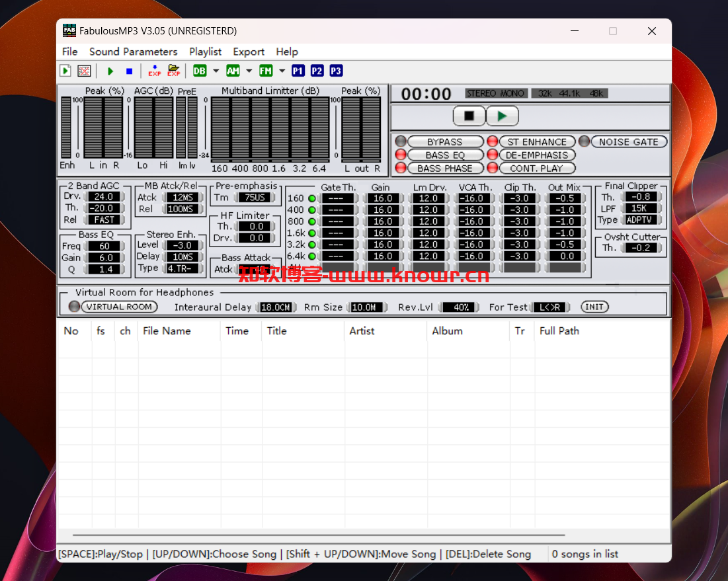Click the clear playlist toolbar icon
Screen dimensions: 728x581
click(84, 71)
